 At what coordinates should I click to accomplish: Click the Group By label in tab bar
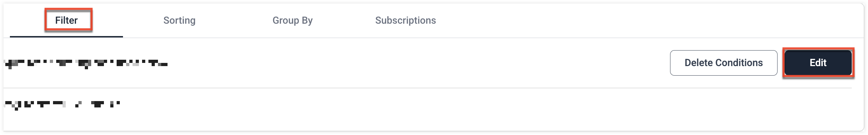(292, 20)
